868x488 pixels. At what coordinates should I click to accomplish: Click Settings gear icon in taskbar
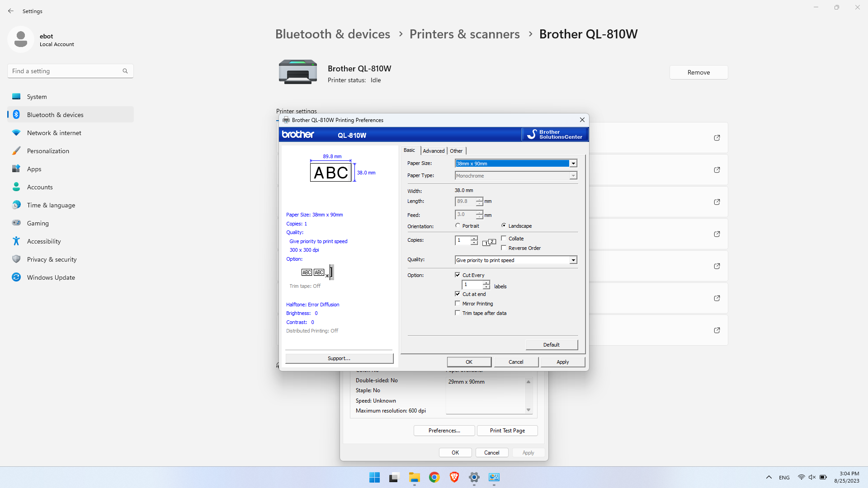(x=474, y=477)
